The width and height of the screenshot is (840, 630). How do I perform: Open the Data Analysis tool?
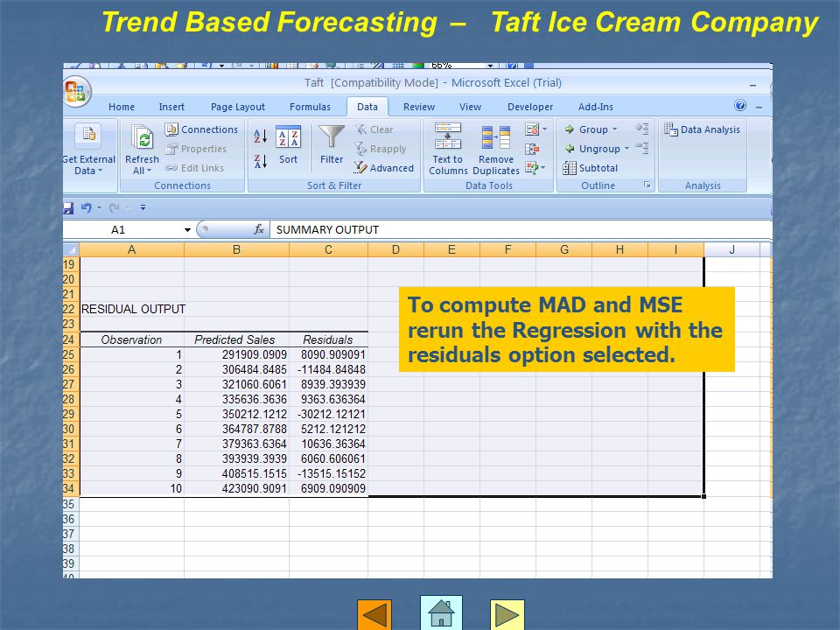tap(702, 129)
